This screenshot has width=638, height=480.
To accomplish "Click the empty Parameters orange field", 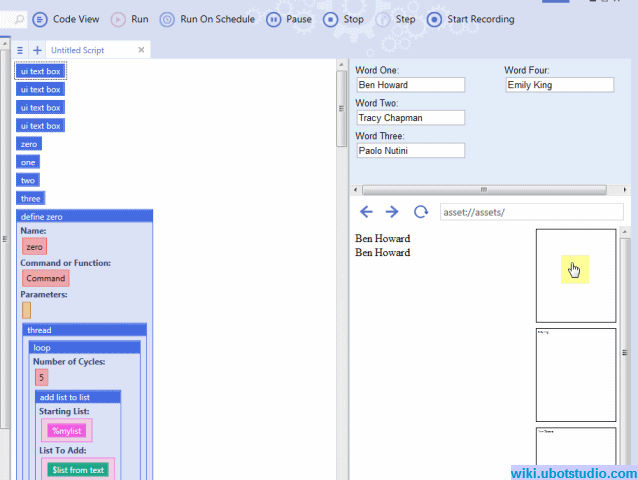I will (26, 310).
